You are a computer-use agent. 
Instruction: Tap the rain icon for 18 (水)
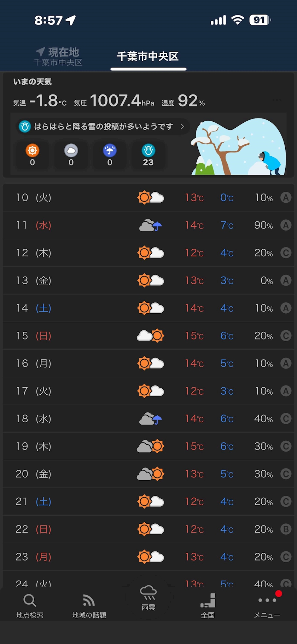point(151,419)
